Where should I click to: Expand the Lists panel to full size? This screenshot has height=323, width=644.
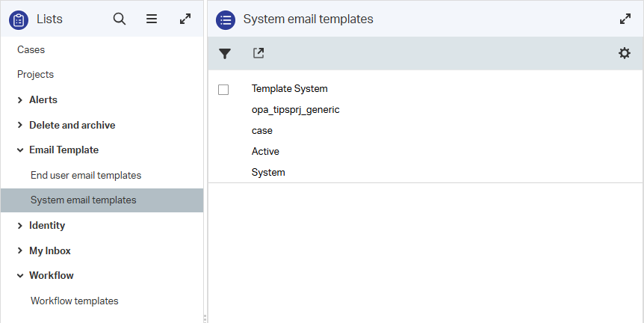(185, 19)
